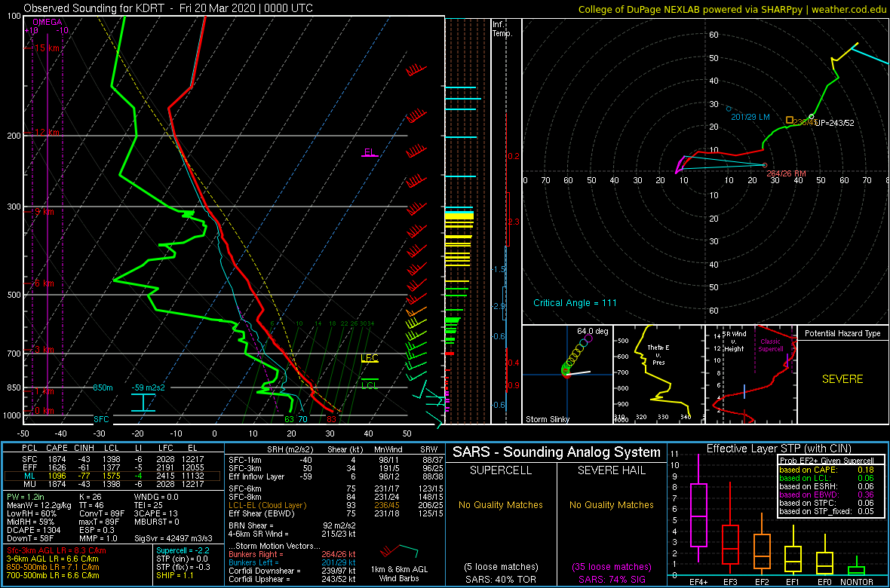Click the "Storm Slinky" panel label
The width and height of the screenshot is (890, 588).
(547, 419)
